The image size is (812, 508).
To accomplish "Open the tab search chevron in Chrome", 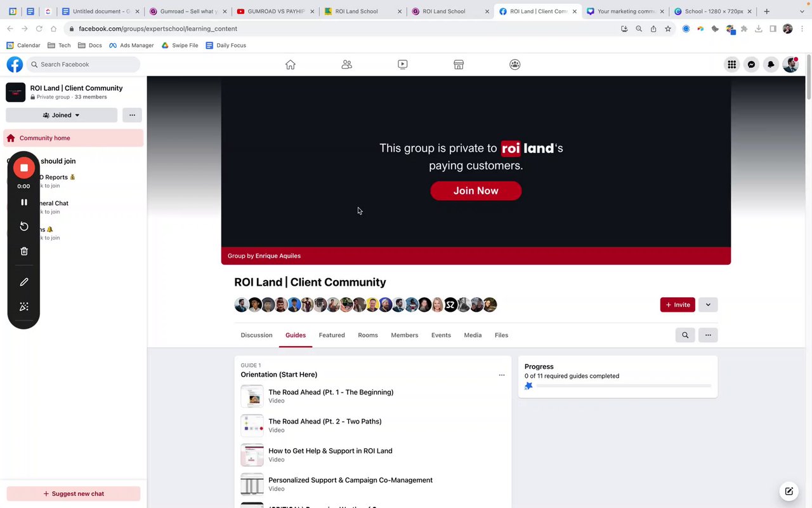I will pos(802,11).
